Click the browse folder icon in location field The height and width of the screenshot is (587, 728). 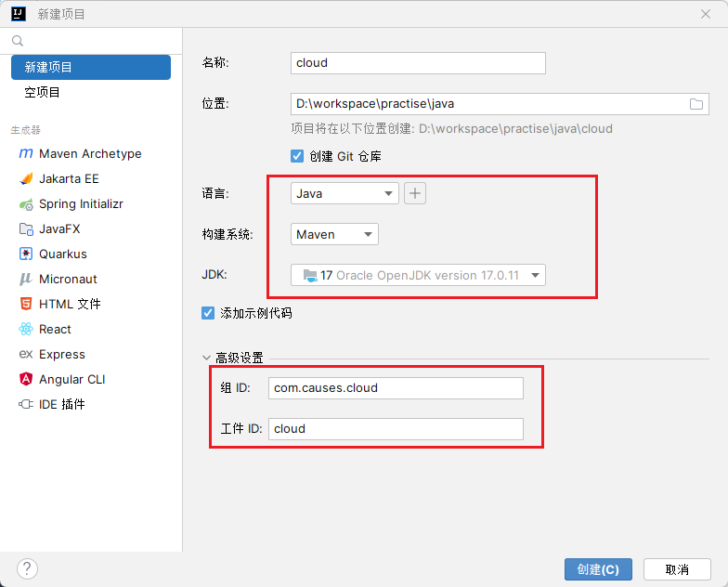(x=696, y=104)
